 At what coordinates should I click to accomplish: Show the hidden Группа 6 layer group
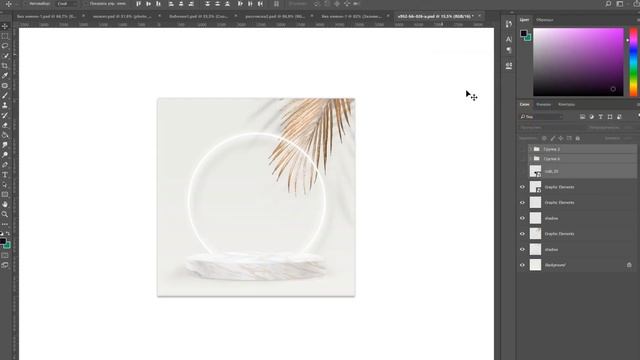pos(522,158)
